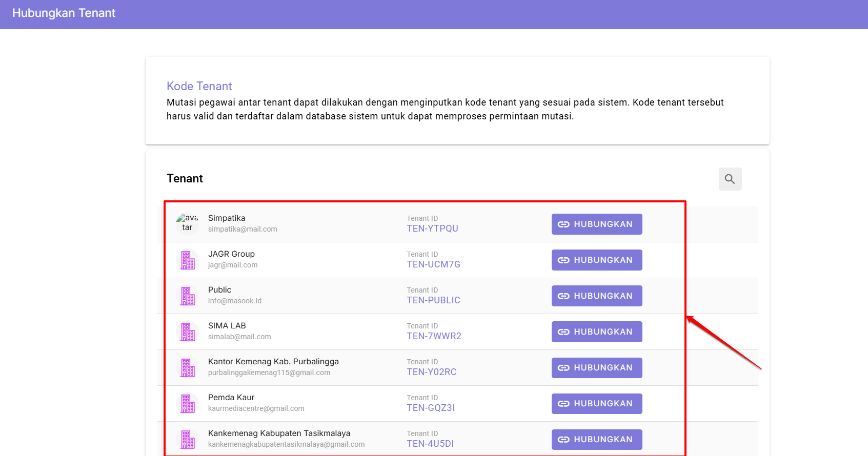Click email jagr@mail.com
Screen dimensions: 868x456
(233, 265)
